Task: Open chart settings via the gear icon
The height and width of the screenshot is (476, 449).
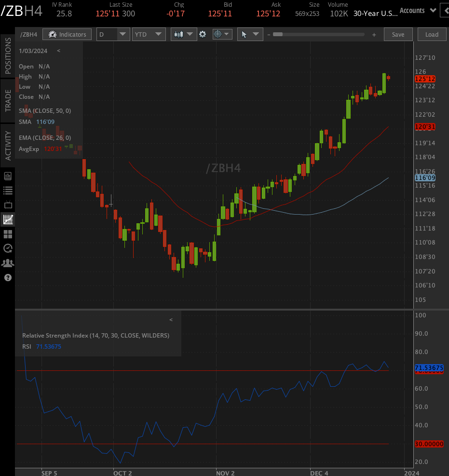Action: (x=203, y=34)
